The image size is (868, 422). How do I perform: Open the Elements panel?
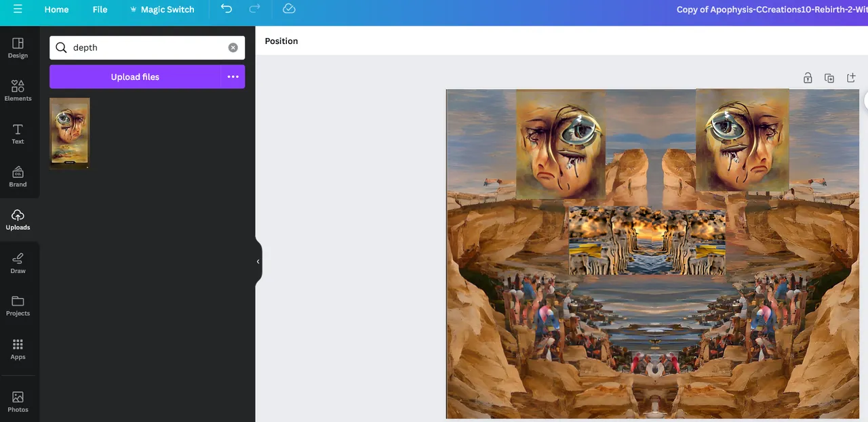pyautogui.click(x=18, y=91)
